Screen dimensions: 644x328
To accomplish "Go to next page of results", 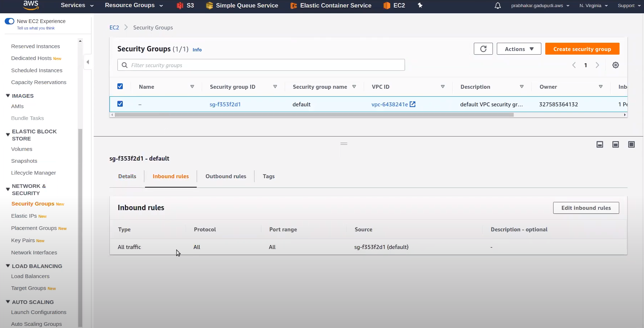I will (x=597, y=65).
